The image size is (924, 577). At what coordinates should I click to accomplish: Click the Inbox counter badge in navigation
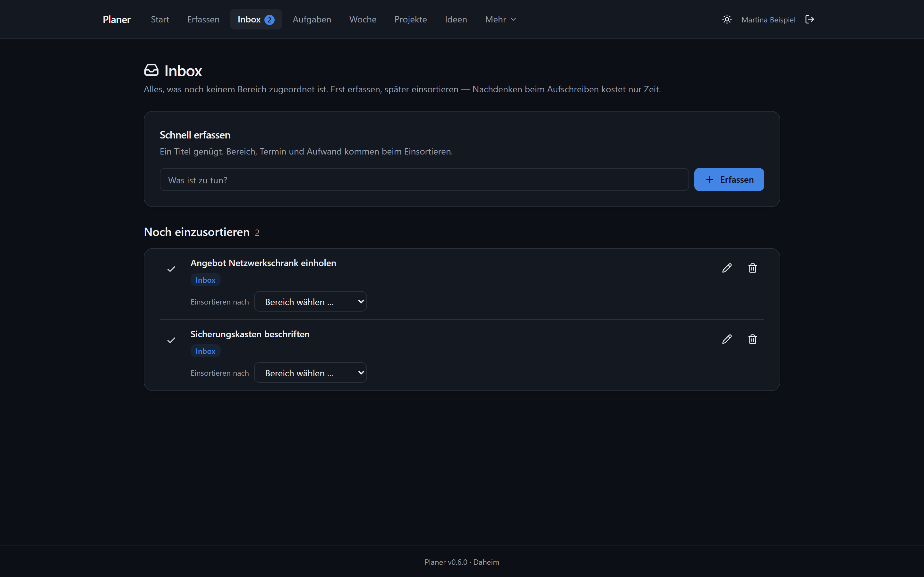click(269, 20)
